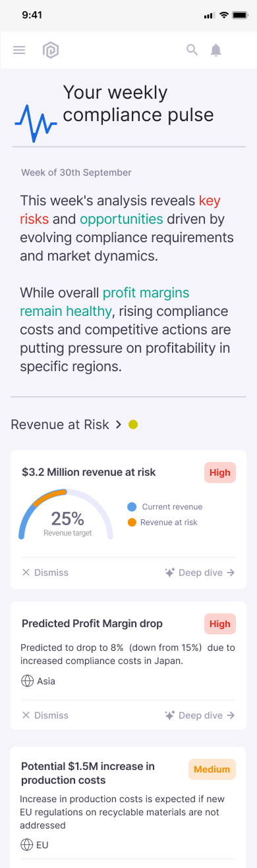Open Deep dive for revenue at risk
Screen dimensions: 257x868
pos(200,573)
